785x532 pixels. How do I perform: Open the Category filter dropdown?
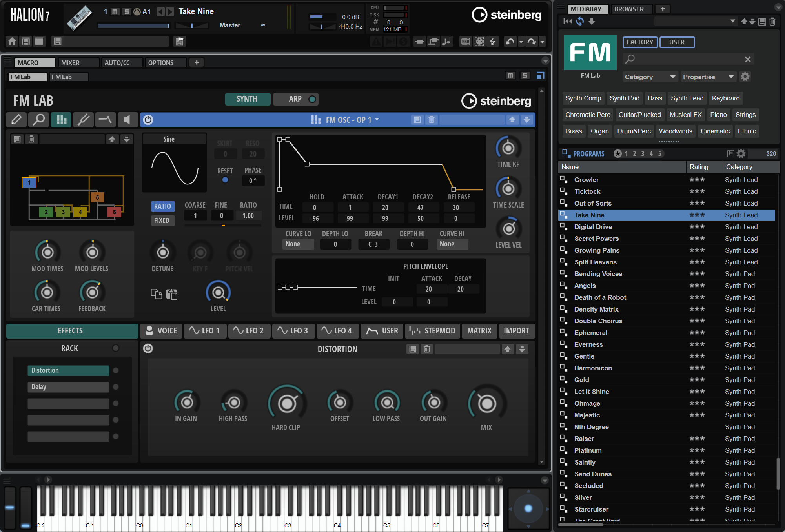(x=650, y=77)
